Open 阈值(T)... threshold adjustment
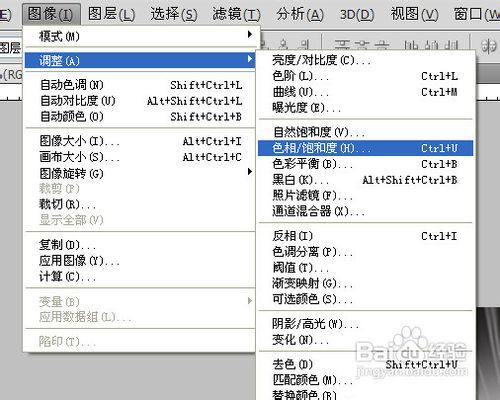Viewport: 500px width, 400px height. [x=366, y=268]
